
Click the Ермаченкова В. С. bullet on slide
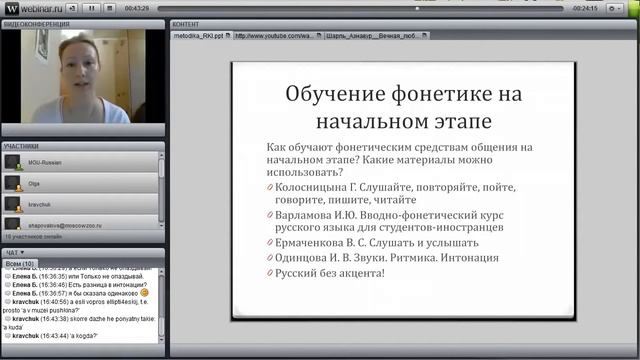point(373,243)
